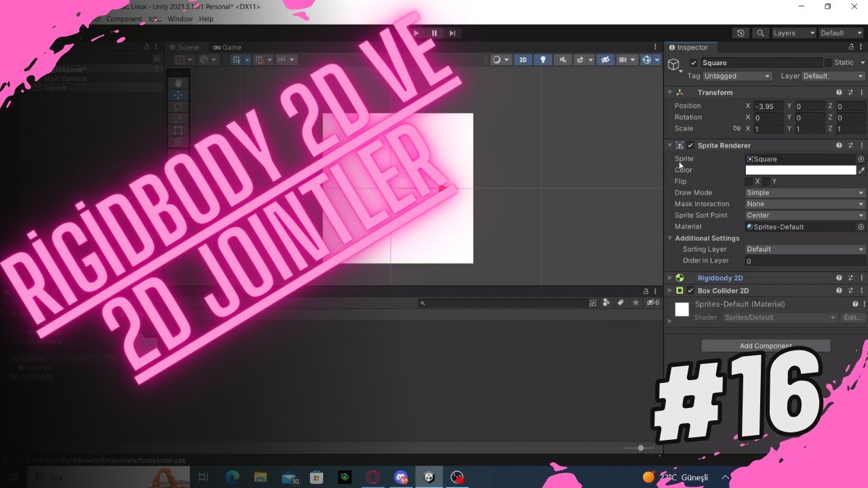Collapse the Sprite Renderer component
868x488 pixels.
click(670, 145)
